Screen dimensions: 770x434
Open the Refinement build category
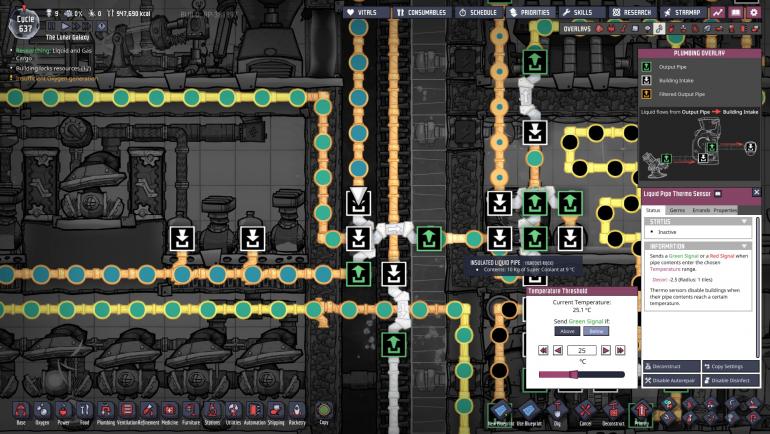pyautogui.click(x=148, y=412)
